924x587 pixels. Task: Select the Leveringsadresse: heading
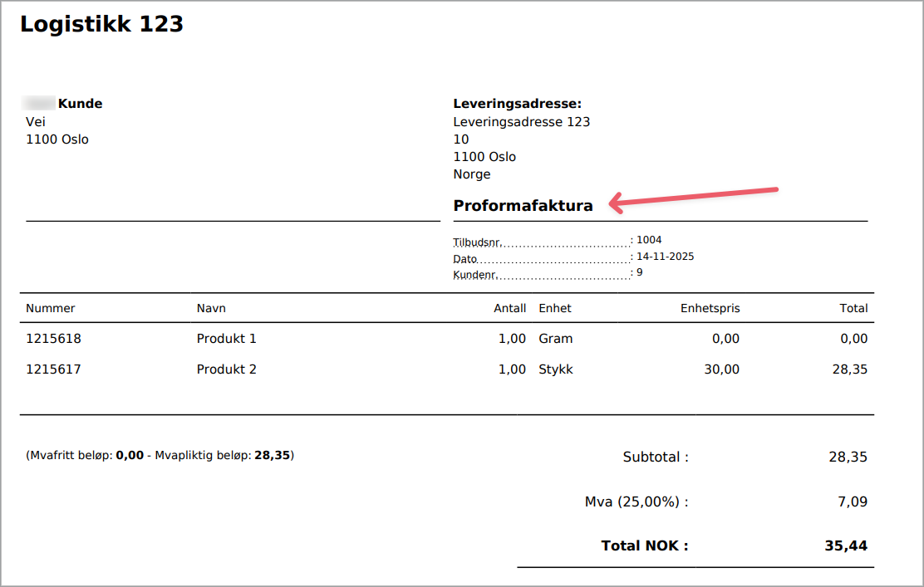pyautogui.click(x=517, y=104)
